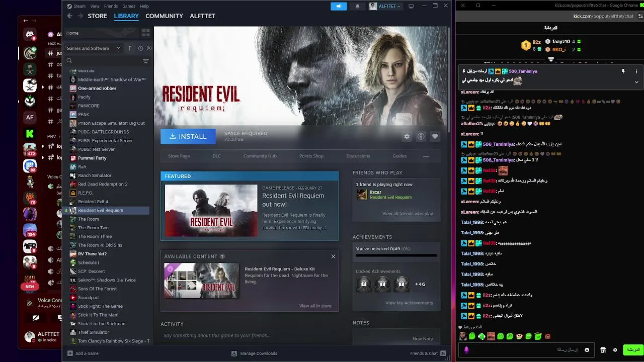Open the Kick chat shop icon
644x362 pixels.
tap(603, 350)
